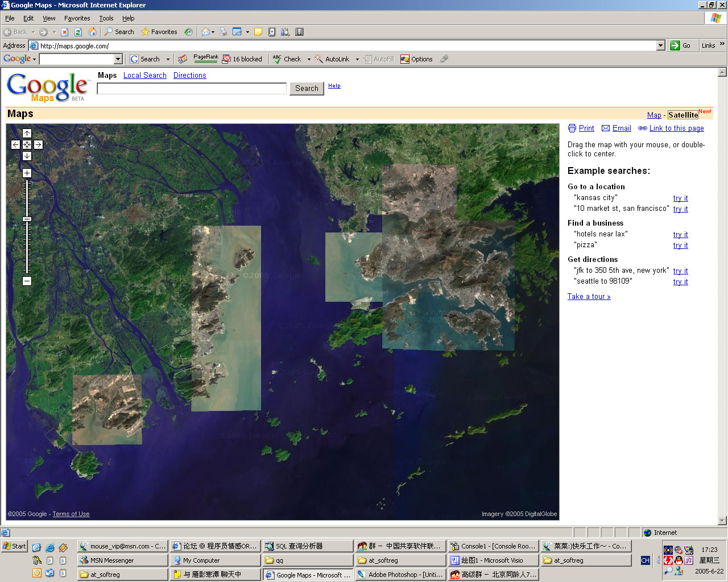
Task: Pan the map down with arrow
Action: pyautogui.click(x=27, y=156)
